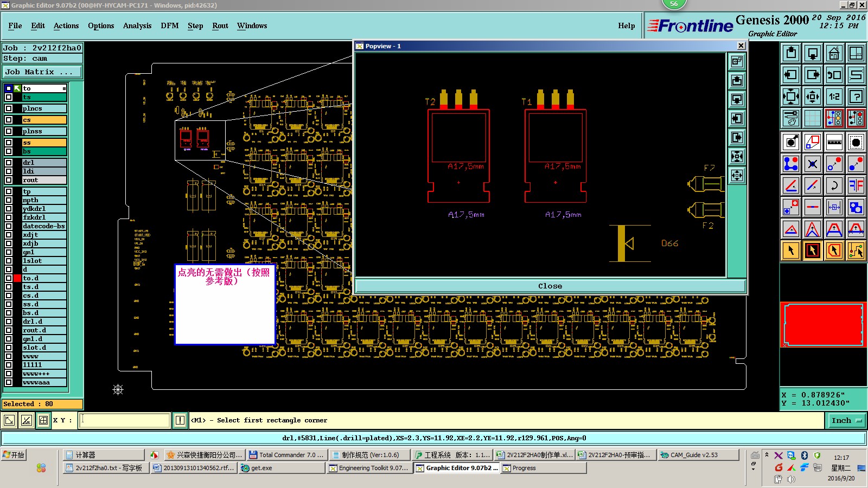Toggle checkbox for the to.d layer
Image resolution: width=868 pixels, height=488 pixels.
(9, 278)
